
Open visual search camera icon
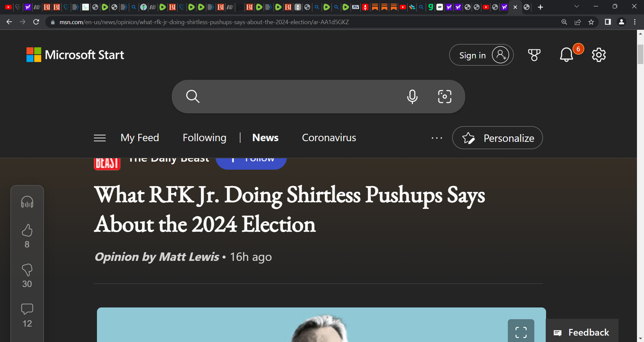tap(445, 97)
